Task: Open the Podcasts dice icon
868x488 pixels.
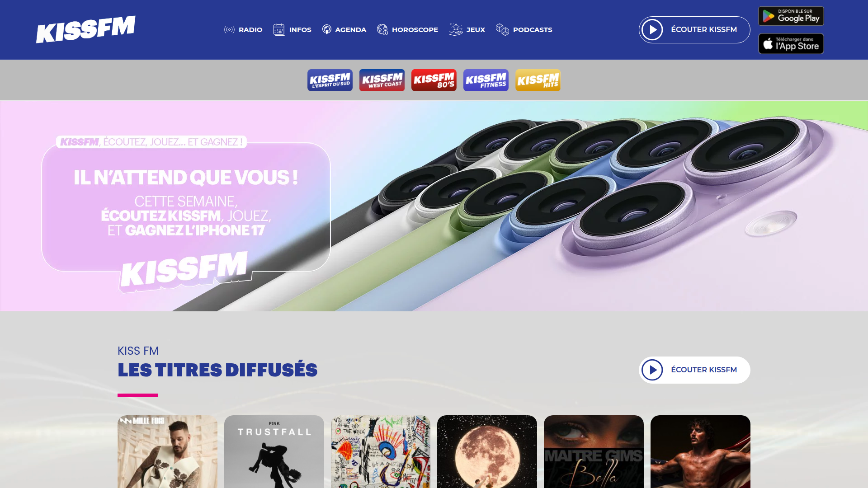Action: click(x=502, y=30)
